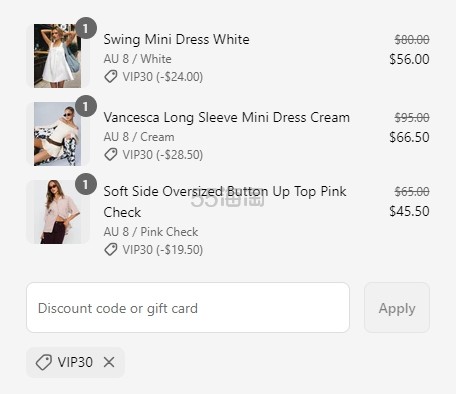456x394 pixels.
Task: Click the AU 8 / Pink Check variant text
Action: click(x=151, y=232)
